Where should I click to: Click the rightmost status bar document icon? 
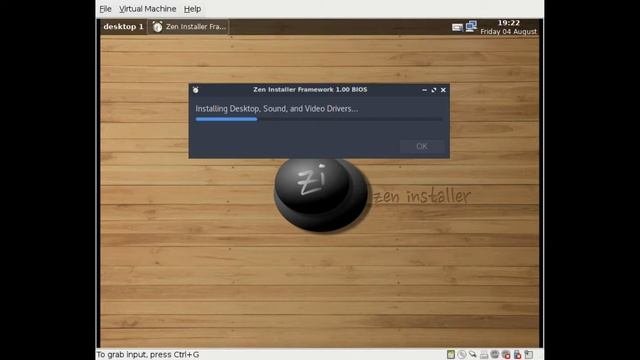point(529,354)
